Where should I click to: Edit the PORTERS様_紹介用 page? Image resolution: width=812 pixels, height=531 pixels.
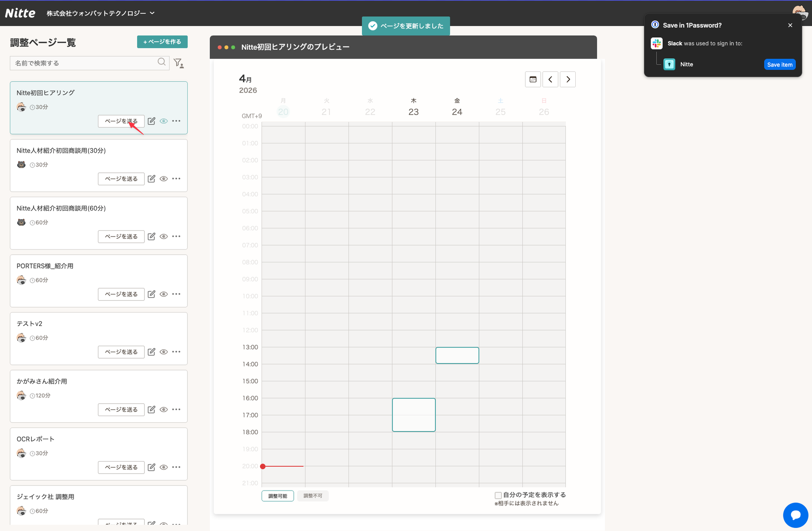tap(151, 294)
